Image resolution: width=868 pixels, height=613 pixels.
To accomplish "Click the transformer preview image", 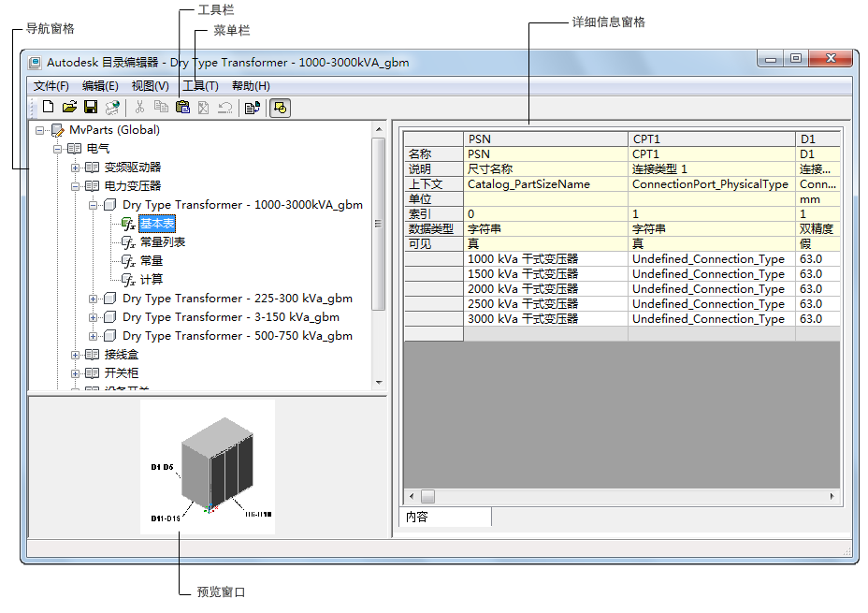I will (x=208, y=467).
